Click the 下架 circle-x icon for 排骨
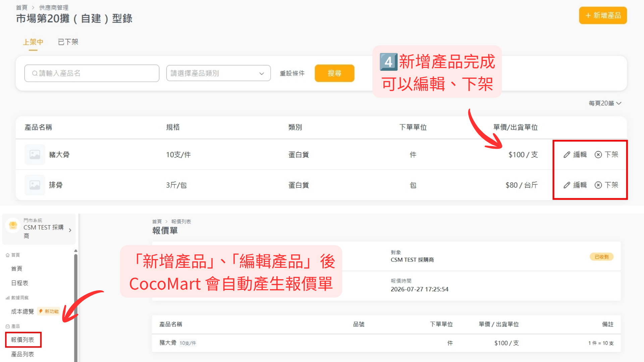The height and width of the screenshot is (362, 644). (598, 185)
